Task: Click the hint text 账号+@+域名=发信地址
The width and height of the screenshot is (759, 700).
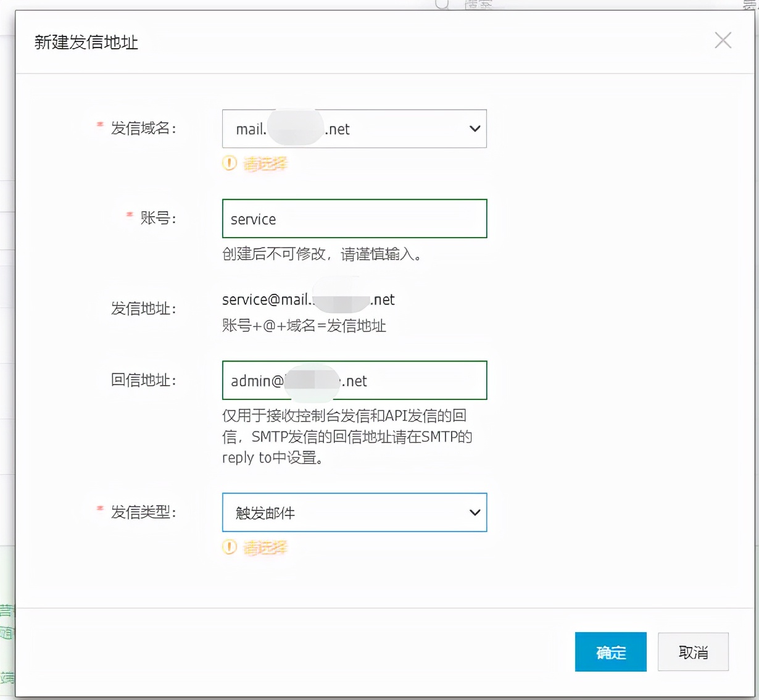Action: click(303, 326)
